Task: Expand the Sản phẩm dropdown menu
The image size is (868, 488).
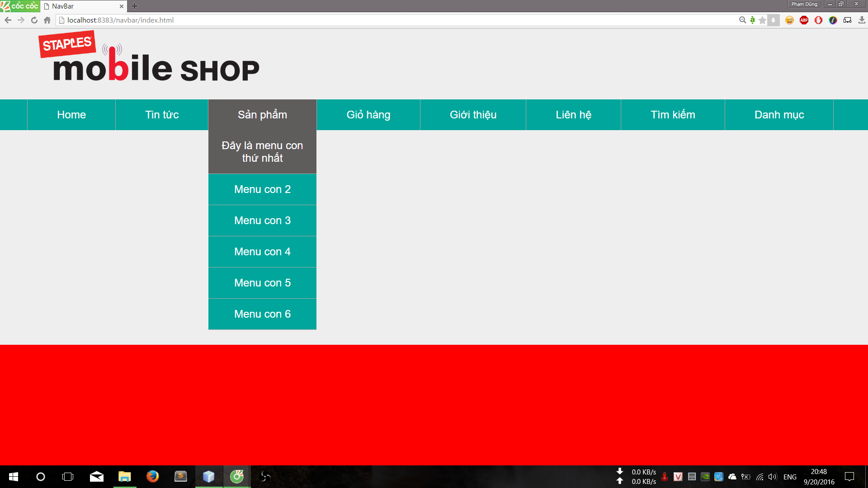Action: 262,115
